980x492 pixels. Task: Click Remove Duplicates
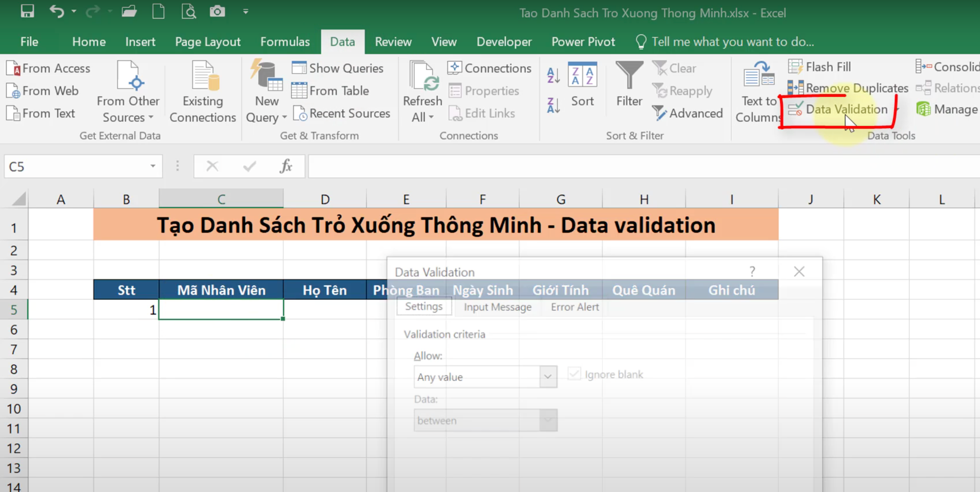tap(848, 88)
